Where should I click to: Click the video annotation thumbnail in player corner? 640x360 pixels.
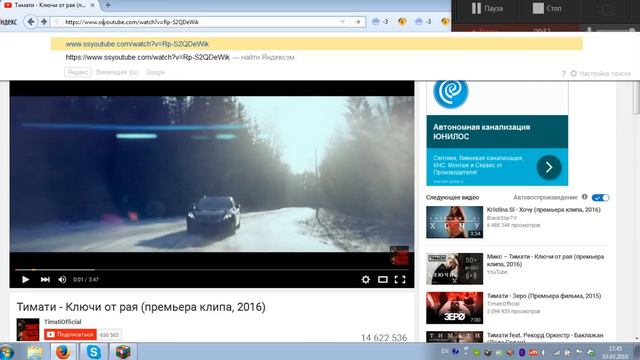tap(399, 256)
